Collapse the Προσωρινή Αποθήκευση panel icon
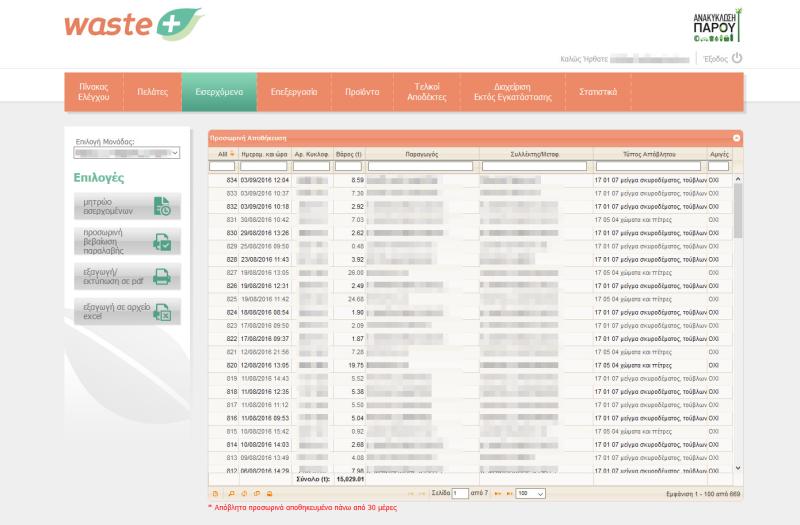The image size is (800, 525). 736,137
